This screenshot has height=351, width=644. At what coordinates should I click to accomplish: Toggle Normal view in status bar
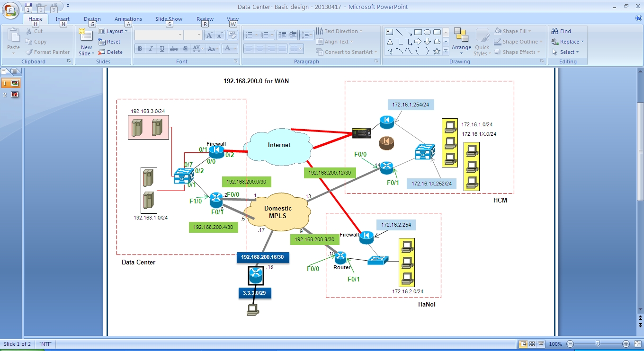[x=523, y=344]
